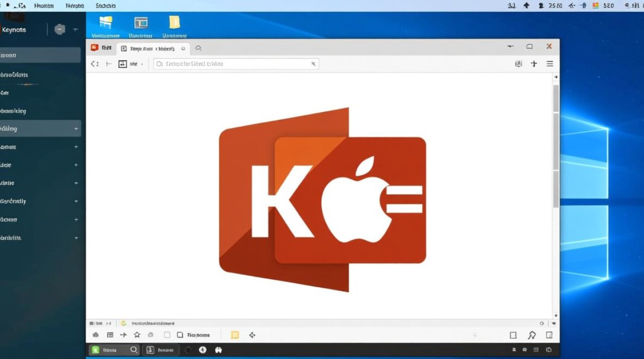This screenshot has height=359, width=644.
Task: Click the back arrow in the navigation toolbar
Action: click(94, 64)
